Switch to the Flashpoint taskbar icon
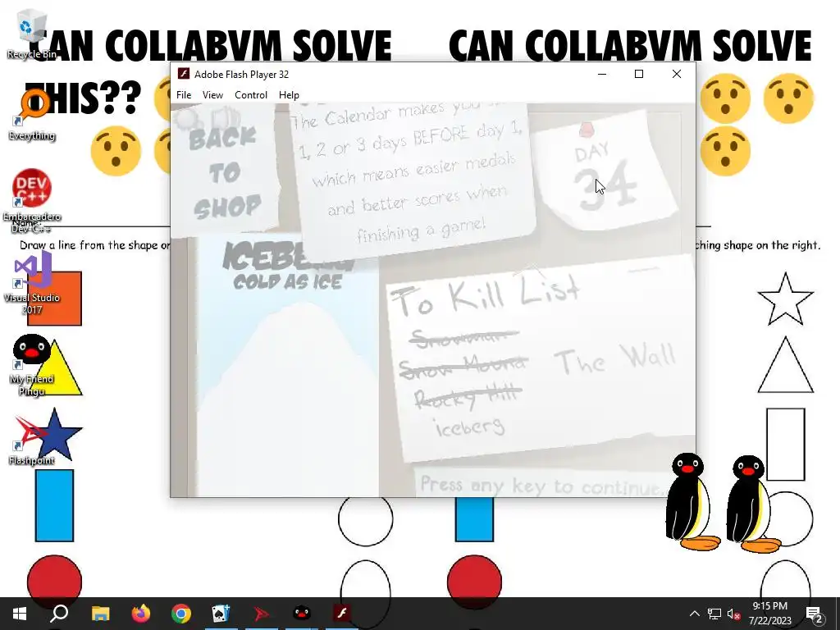This screenshot has width=840, height=630. point(262,614)
